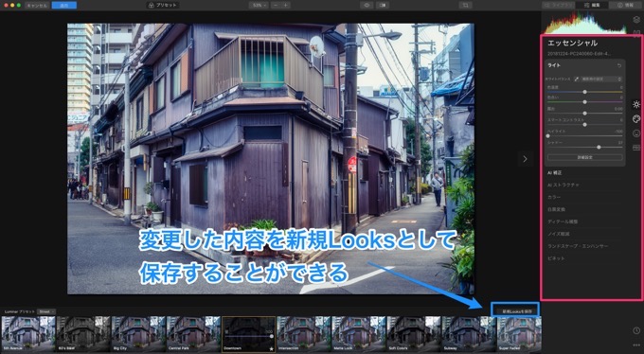The image size is (644, 354).
Task: Select the white balance eyedropper
Action: click(x=576, y=79)
